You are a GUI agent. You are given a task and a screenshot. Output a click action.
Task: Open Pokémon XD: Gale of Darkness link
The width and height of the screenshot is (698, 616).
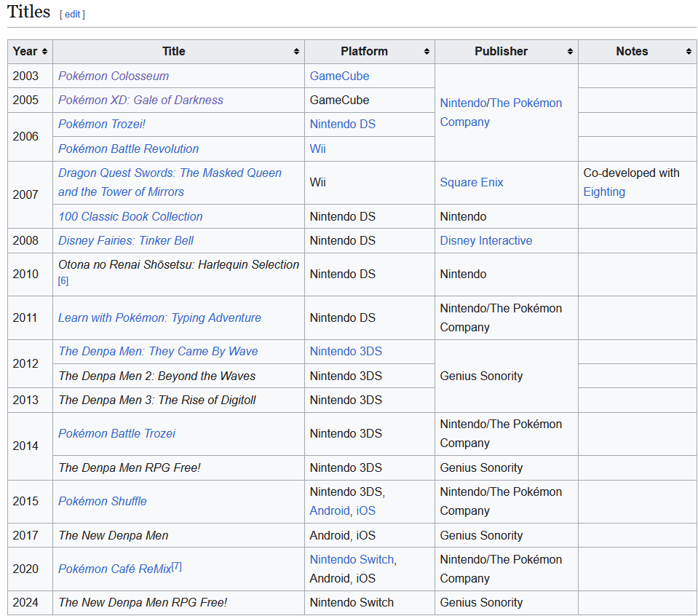click(x=140, y=100)
